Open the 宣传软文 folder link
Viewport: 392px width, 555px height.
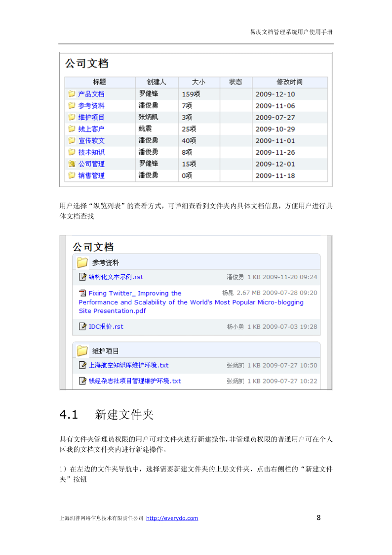coord(91,141)
